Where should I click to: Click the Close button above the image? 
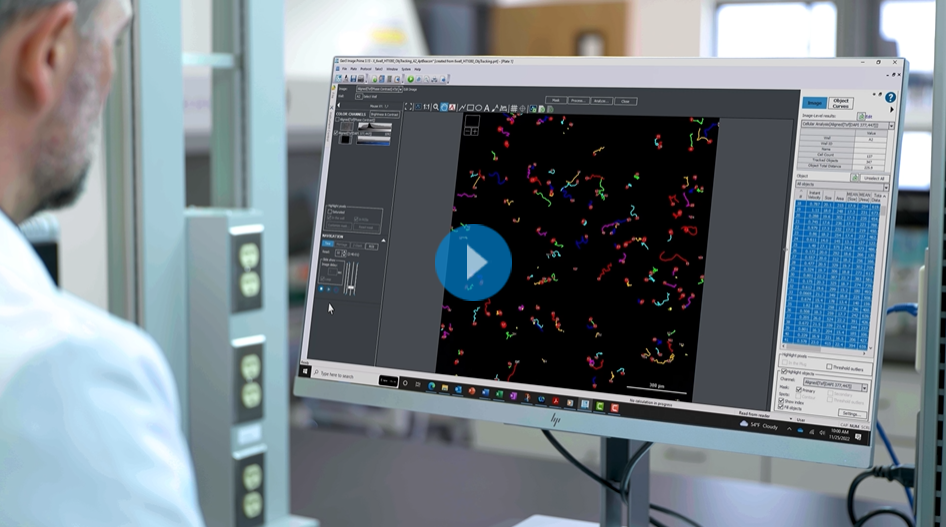[626, 101]
